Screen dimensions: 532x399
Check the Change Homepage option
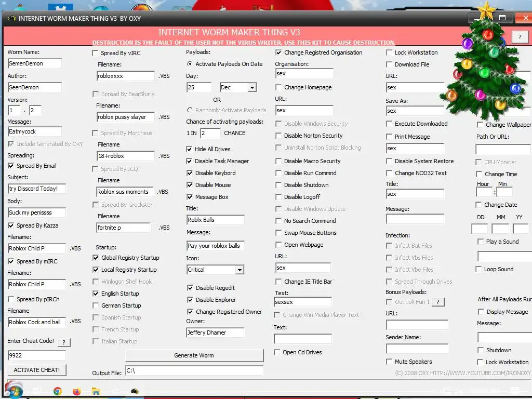pyautogui.click(x=278, y=87)
